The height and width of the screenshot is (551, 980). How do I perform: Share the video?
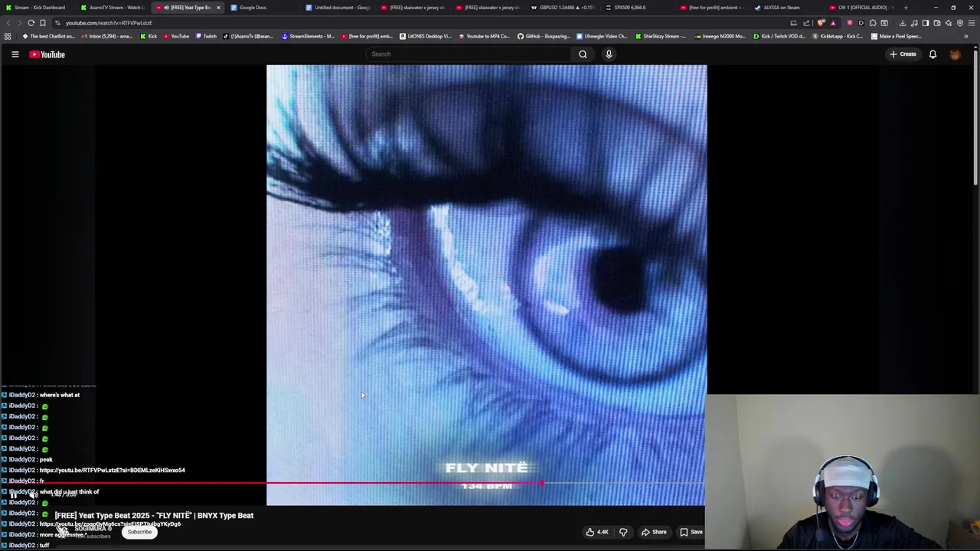(654, 532)
